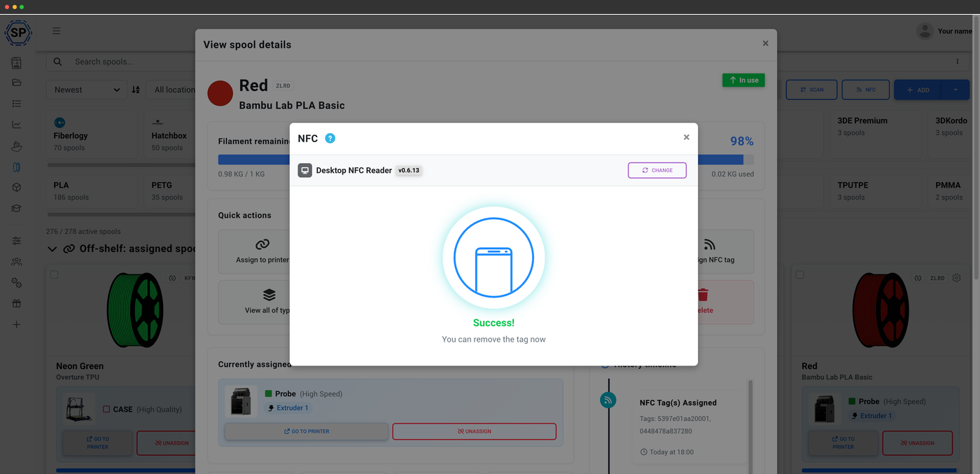Click the plus icon in sidebar

tap(16, 325)
